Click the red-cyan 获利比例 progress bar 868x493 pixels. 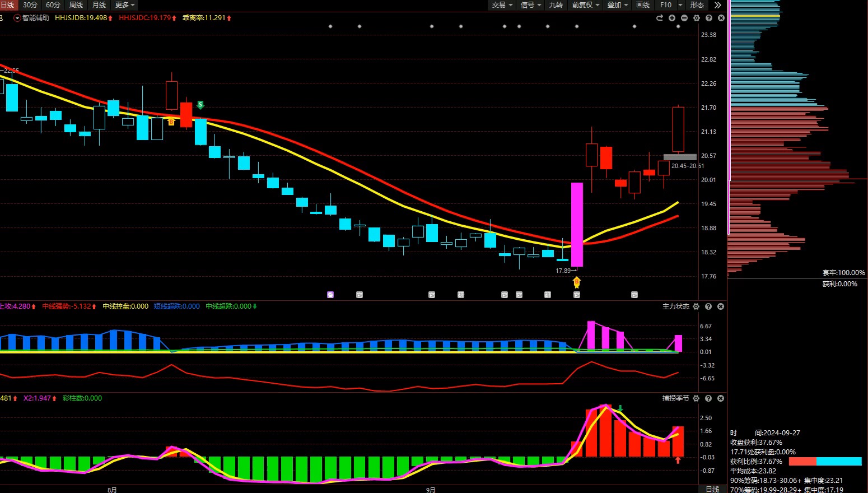coord(825,462)
